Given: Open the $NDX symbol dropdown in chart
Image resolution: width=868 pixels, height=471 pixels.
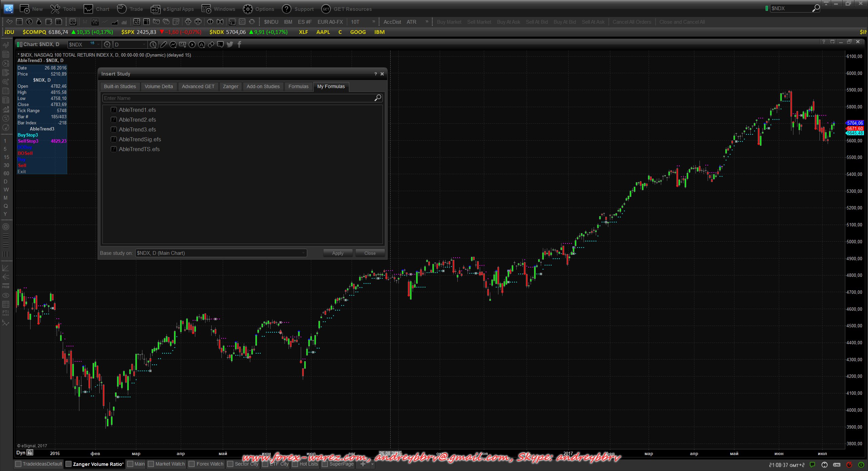Looking at the screenshot, I should tap(98, 44).
